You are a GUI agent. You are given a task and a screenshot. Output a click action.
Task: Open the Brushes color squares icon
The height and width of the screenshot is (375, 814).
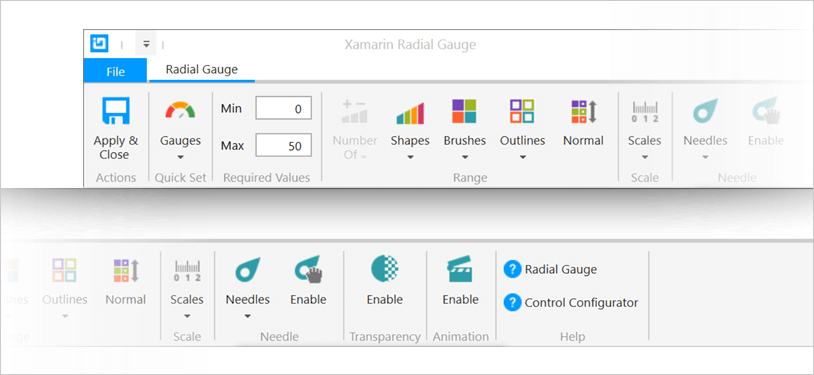coord(464,111)
